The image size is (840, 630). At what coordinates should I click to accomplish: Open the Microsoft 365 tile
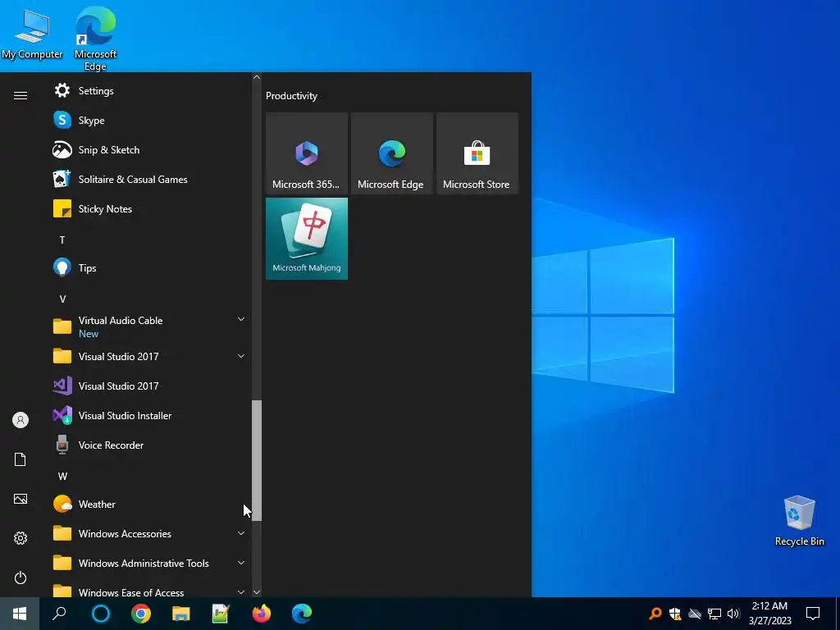click(x=307, y=153)
